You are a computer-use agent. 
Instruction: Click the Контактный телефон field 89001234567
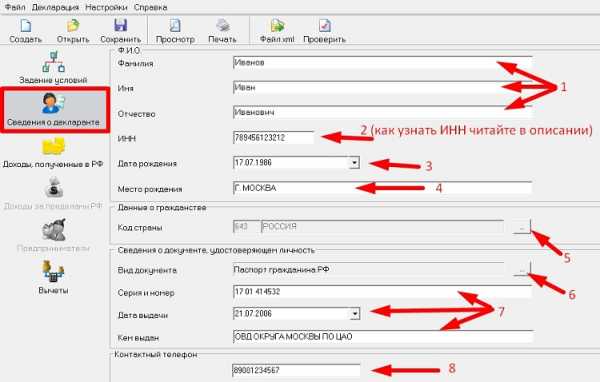[296, 371]
